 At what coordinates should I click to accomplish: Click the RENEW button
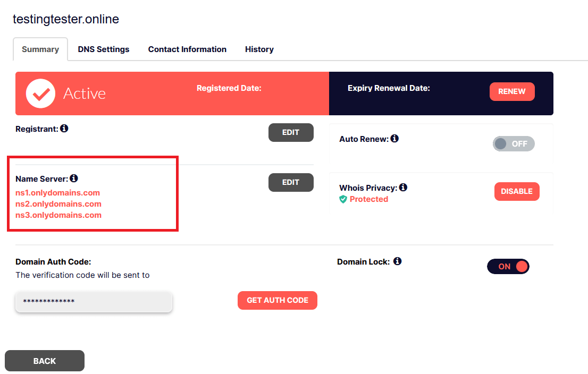click(x=512, y=91)
